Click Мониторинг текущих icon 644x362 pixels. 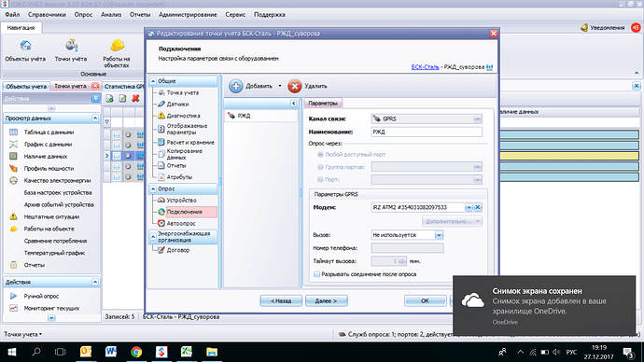(x=14, y=308)
